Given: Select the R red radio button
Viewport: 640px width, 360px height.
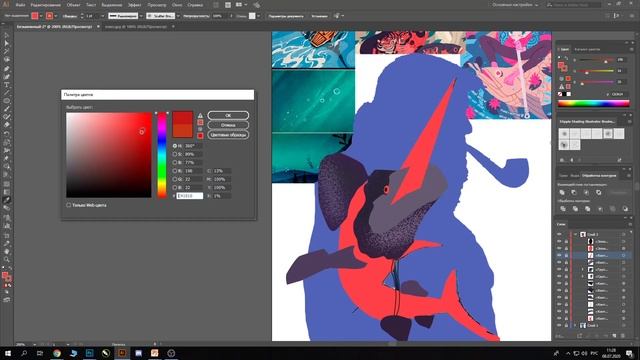Looking at the screenshot, I should (x=175, y=171).
